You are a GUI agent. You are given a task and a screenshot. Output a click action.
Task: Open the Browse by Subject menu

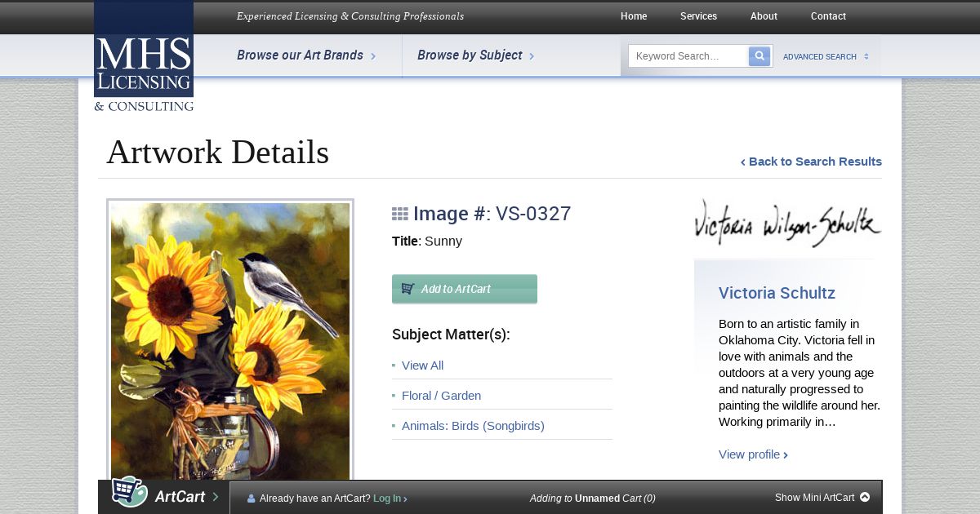(x=475, y=55)
